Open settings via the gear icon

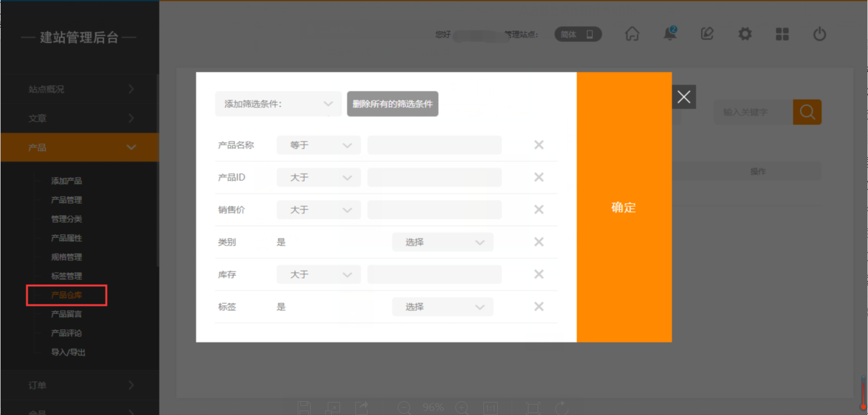tap(745, 34)
